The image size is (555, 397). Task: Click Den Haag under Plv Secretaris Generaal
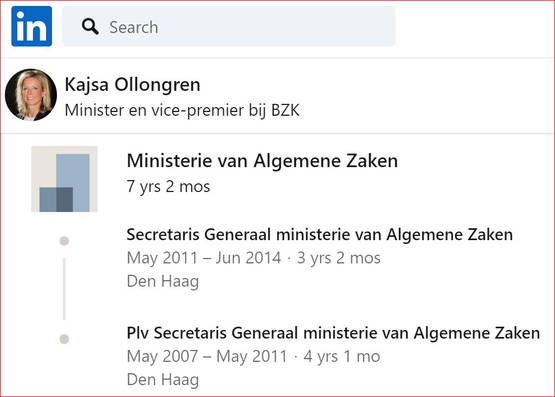pos(163,380)
